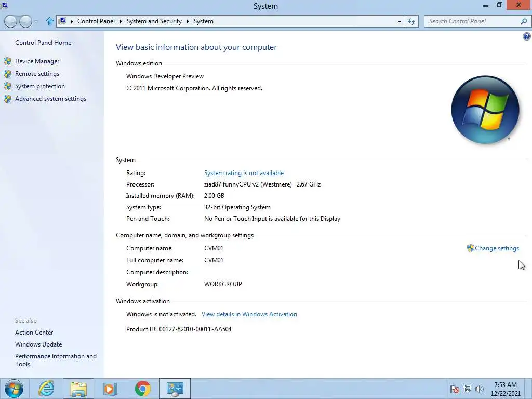Open the Start orb on taskbar

[14, 389]
